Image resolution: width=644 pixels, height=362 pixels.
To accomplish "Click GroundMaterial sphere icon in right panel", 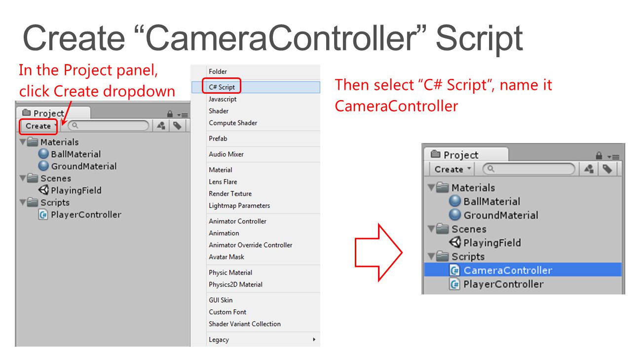I will [x=455, y=215].
